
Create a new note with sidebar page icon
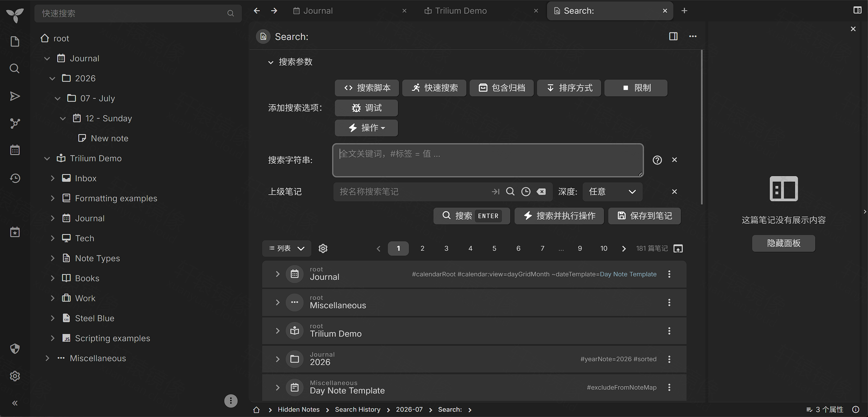(15, 41)
